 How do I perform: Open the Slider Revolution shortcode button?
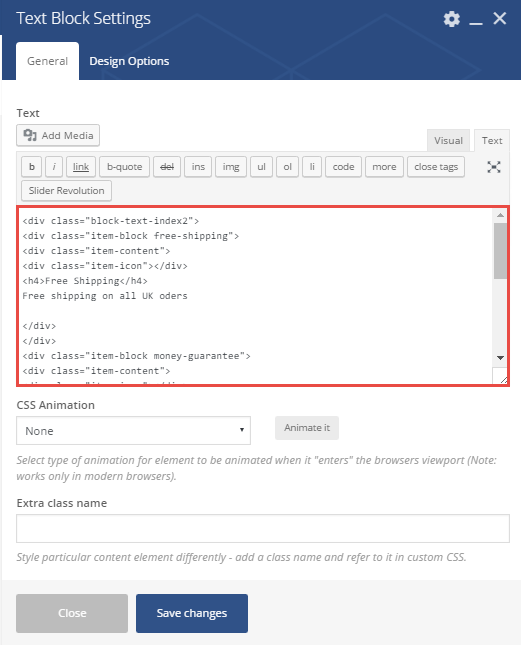66,190
